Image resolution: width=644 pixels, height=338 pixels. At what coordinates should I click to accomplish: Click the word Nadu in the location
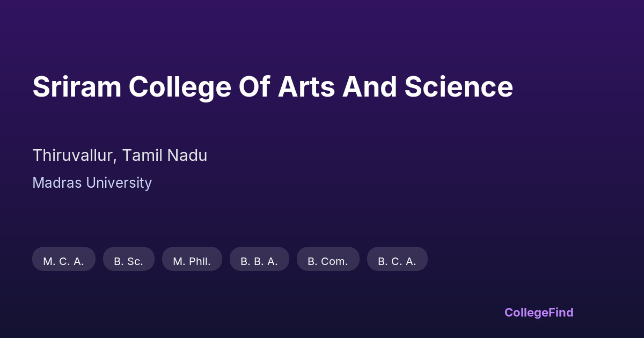click(187, 156)
